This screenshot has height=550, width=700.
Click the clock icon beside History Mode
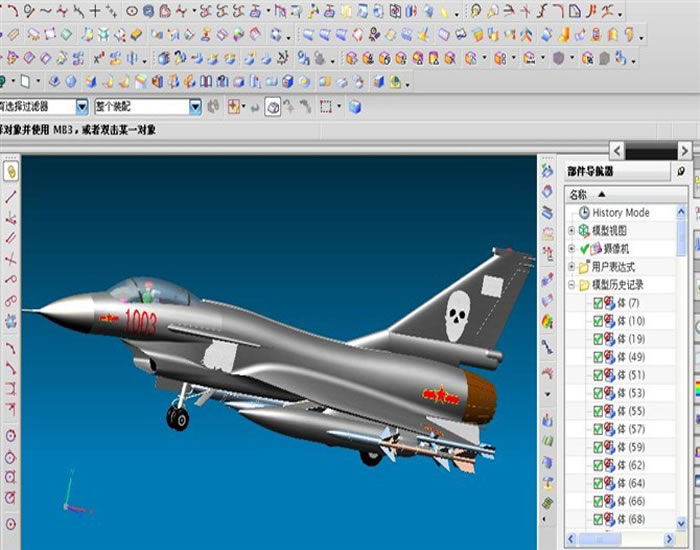click(x=584, y=213)
